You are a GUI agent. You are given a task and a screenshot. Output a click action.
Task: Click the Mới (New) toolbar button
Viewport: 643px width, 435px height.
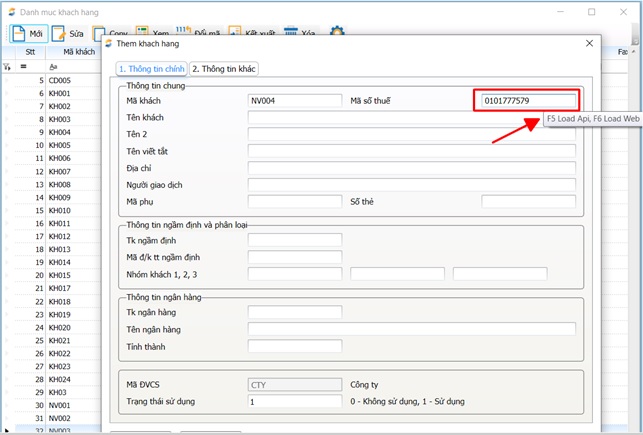27,33
